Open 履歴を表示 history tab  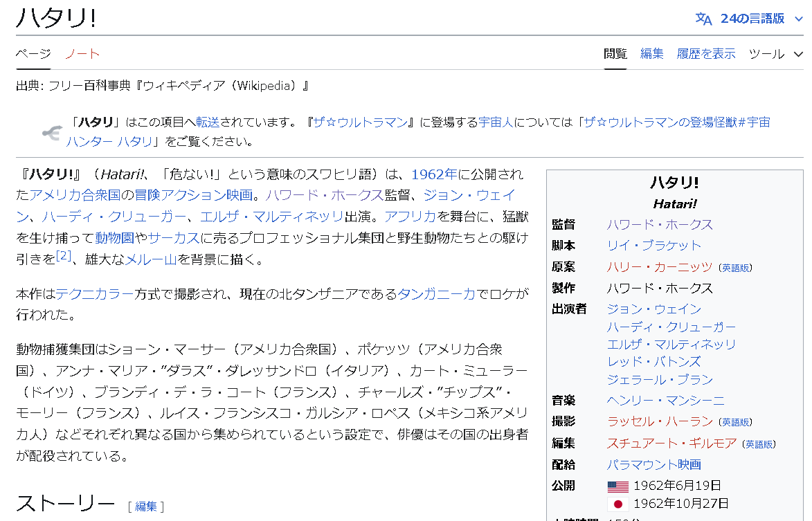pyautogui.click(x=706, y=54)
